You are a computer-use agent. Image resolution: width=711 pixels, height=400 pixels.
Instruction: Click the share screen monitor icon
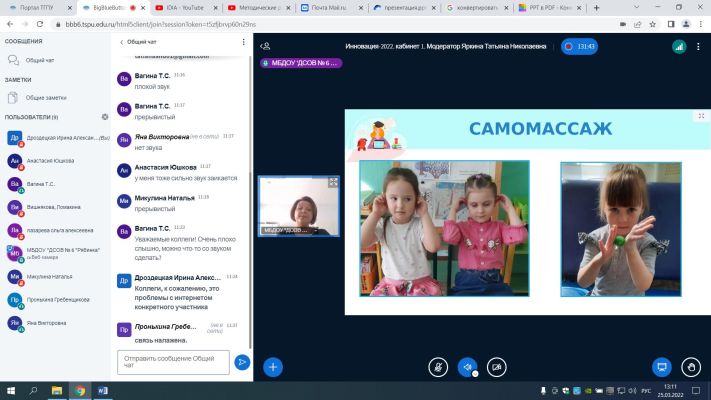[x=662, y=367]
